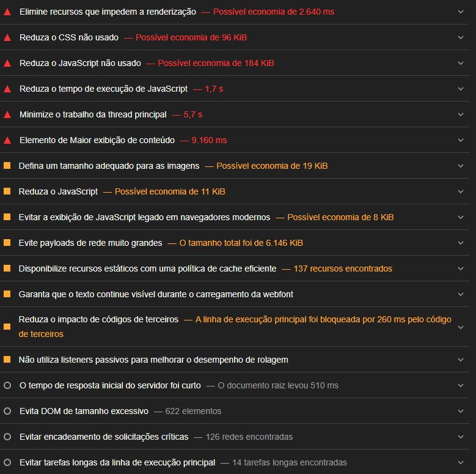Expand chevron for 'Evitar tarefas longas da linha de execução principal'
The height and width of the screenshot is (474, 476).
pos(461,462)
